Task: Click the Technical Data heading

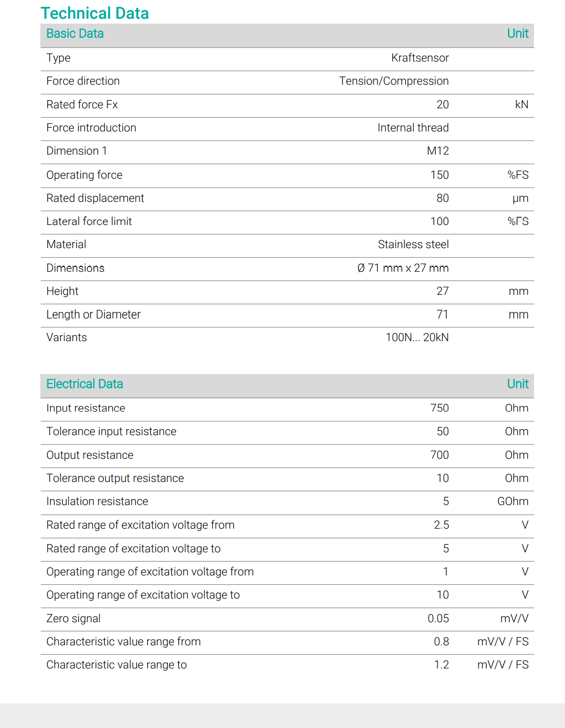Action: [94, 13]
